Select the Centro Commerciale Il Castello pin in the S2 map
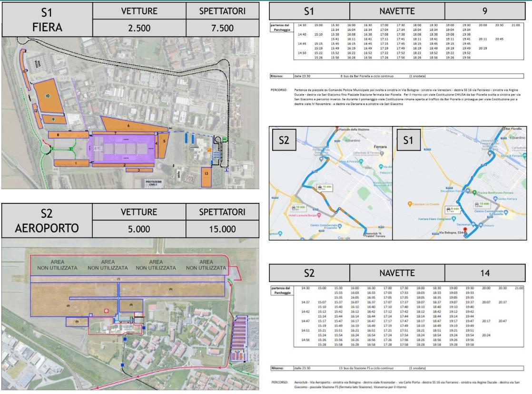 tap(340, 225)
